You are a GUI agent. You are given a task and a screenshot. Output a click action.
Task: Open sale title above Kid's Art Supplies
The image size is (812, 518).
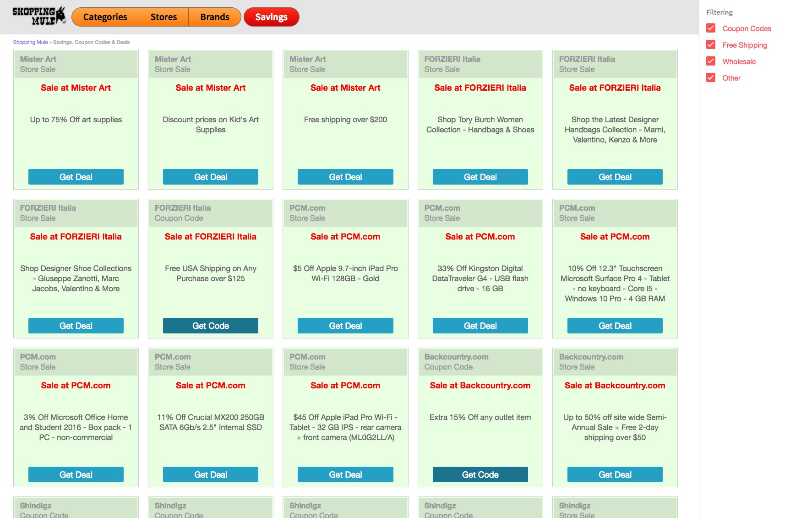point(211,88)
